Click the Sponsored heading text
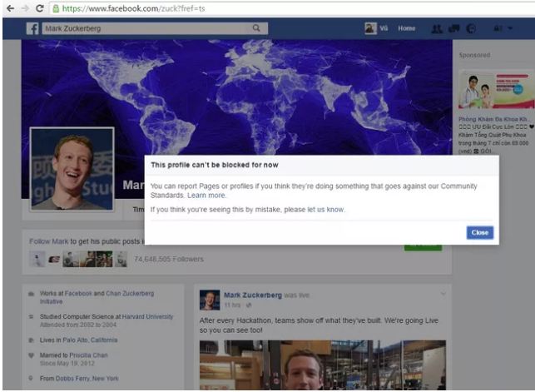This screenshot has height=392, width=535. tap(474, 55)
